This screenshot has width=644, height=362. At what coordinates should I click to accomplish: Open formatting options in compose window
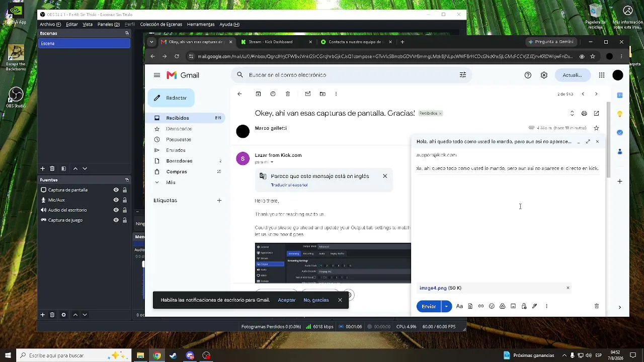[459, 306]
